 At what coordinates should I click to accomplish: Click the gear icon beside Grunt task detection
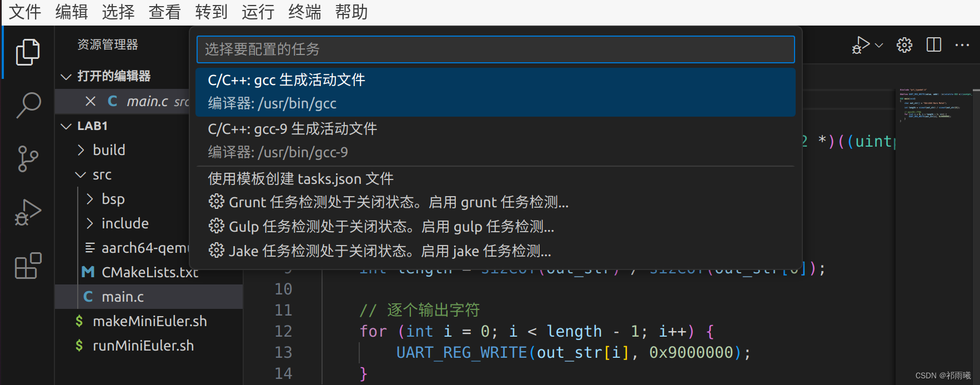(x=217, y=202)
